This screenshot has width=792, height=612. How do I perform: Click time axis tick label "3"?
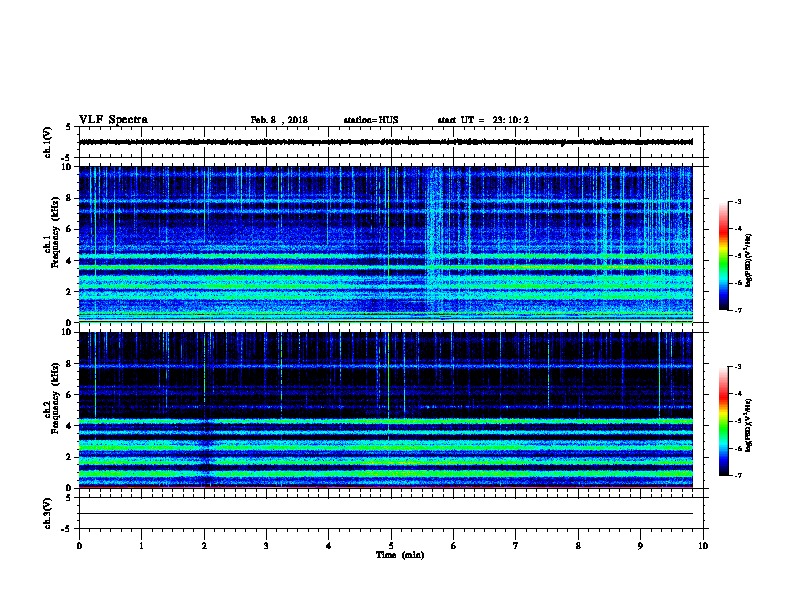[x=266, y=546]
